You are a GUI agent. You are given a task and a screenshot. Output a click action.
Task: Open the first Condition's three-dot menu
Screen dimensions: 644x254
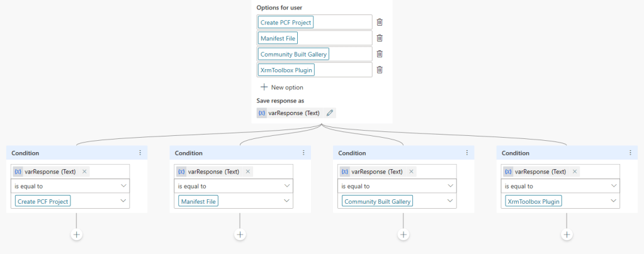(140, 153)
